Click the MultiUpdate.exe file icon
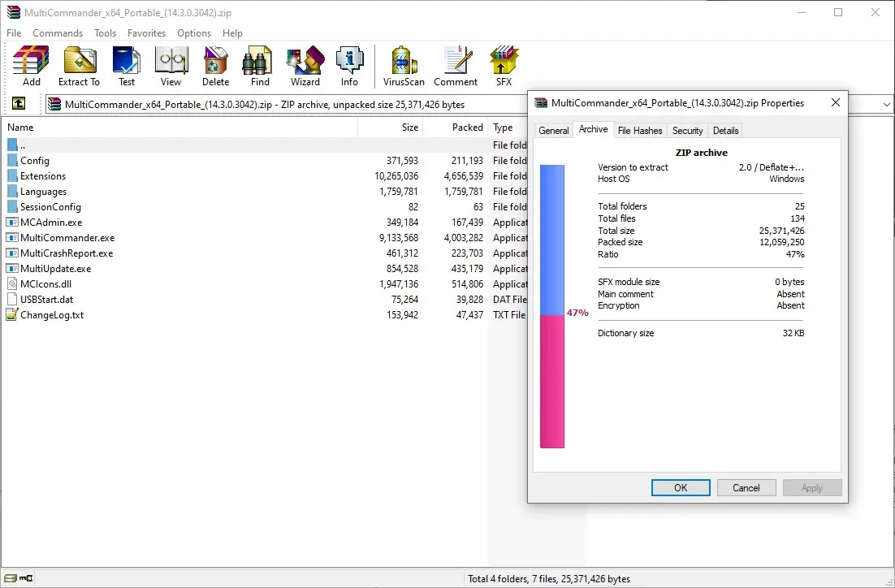The width and height of the screenshot is (895, 588). coord(12,268)
